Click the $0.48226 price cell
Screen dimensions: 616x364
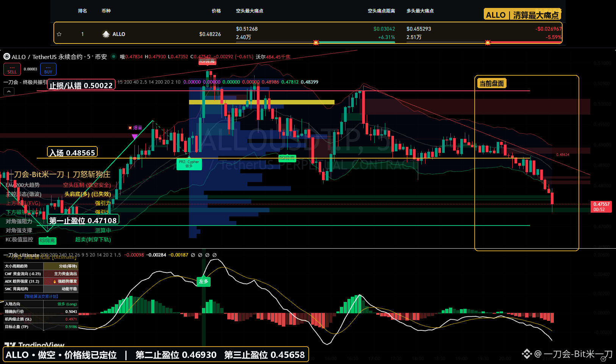210,34
